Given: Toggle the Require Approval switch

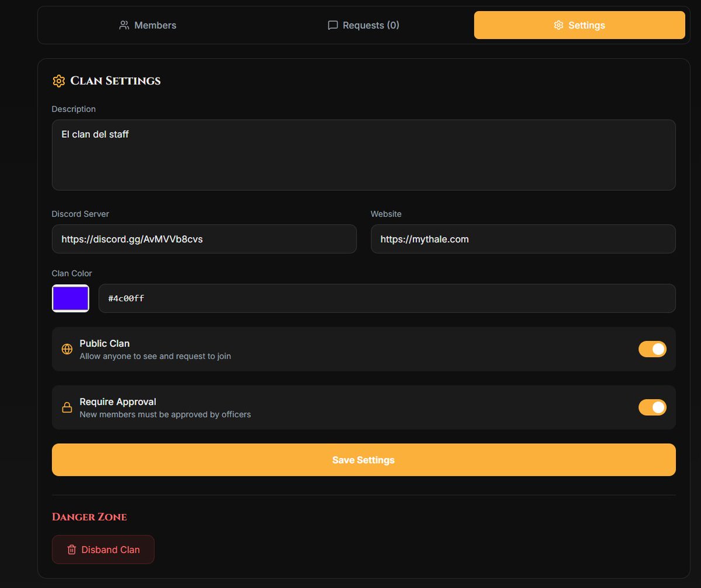Looking at the screenshot, I should point(653,408).
